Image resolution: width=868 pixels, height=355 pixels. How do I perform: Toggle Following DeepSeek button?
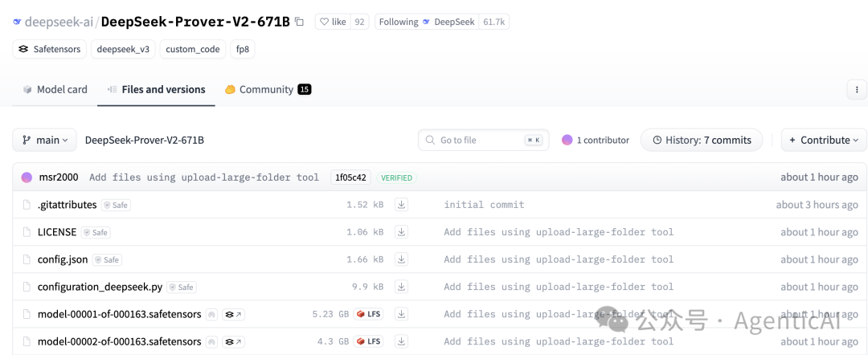pos(426,22)
